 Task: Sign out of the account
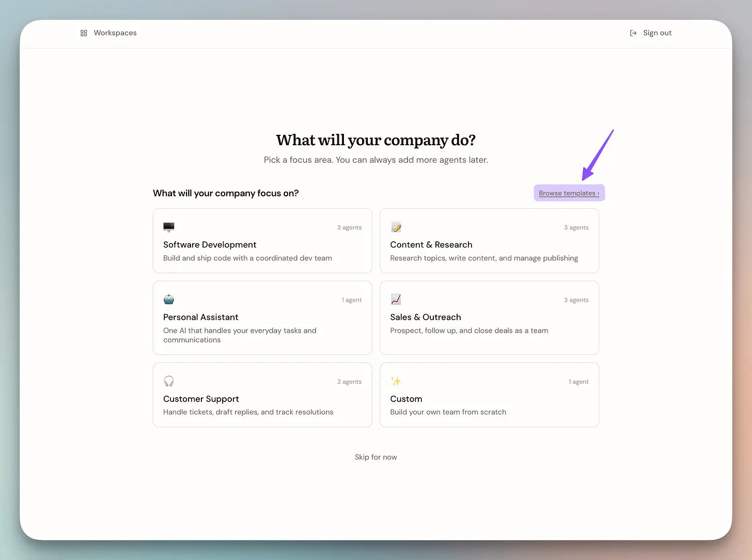(x=651, y=33)
